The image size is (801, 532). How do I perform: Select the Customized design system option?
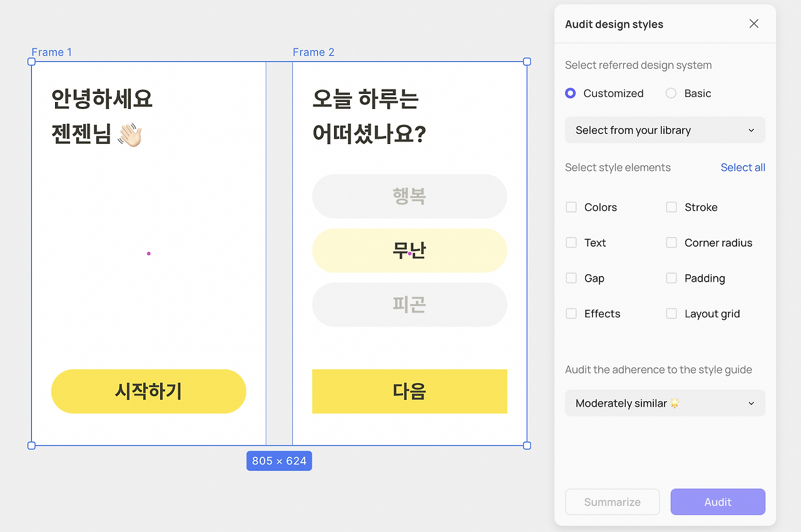pyautogui.click(x=570, y=93)
